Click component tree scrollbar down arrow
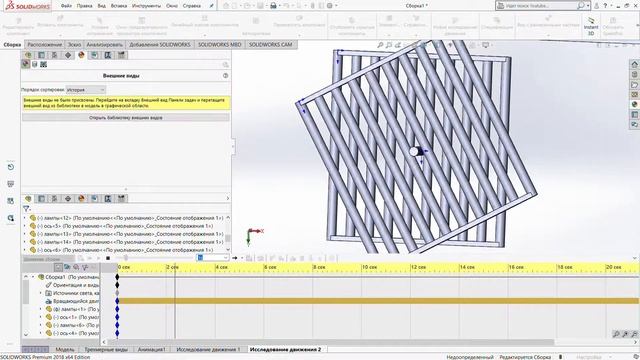640x360 pixels. (x=228, y=249)
